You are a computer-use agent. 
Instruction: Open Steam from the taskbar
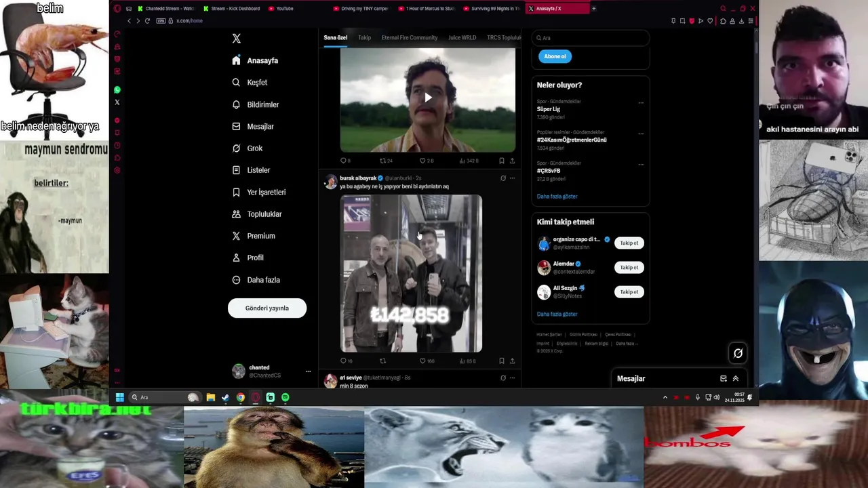(x=226, y=397)
